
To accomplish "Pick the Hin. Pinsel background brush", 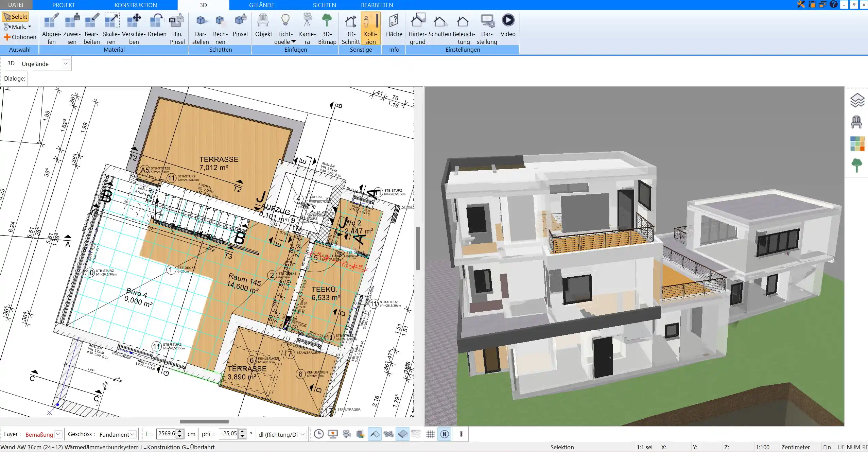I will [x=177, y=29].
